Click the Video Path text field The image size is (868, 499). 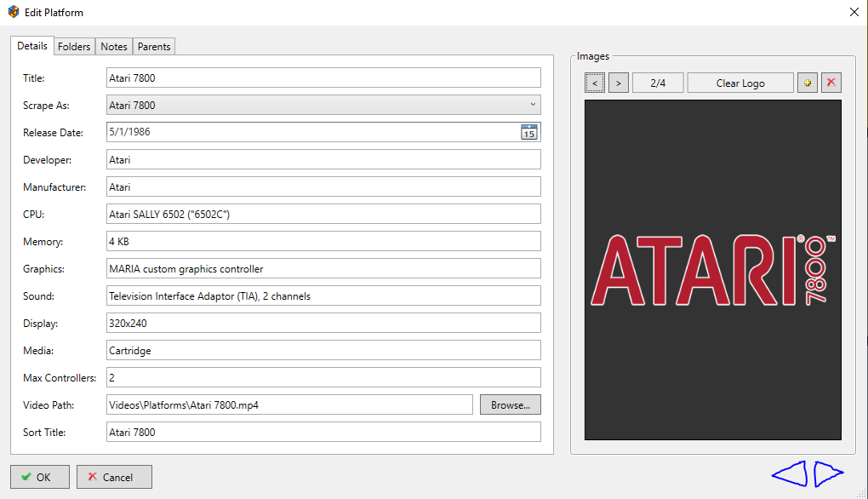(x=289, y=404)
